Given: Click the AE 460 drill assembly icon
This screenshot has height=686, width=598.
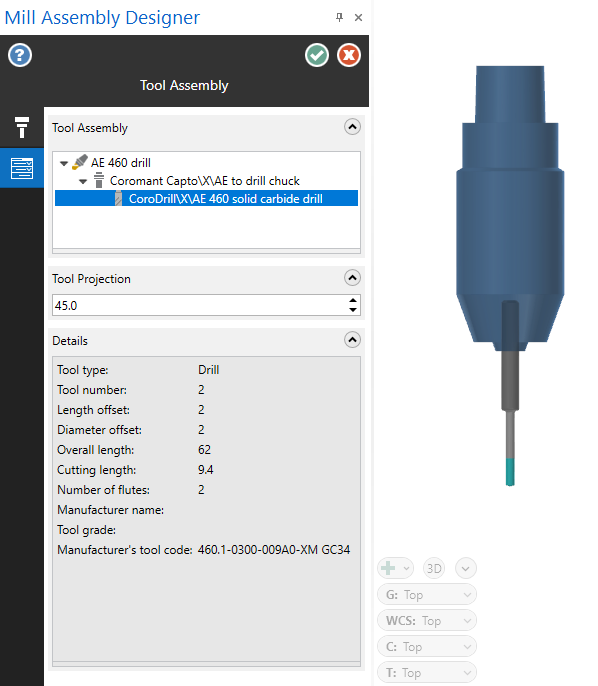Looking at the screenshot, I should click(80, 162).
